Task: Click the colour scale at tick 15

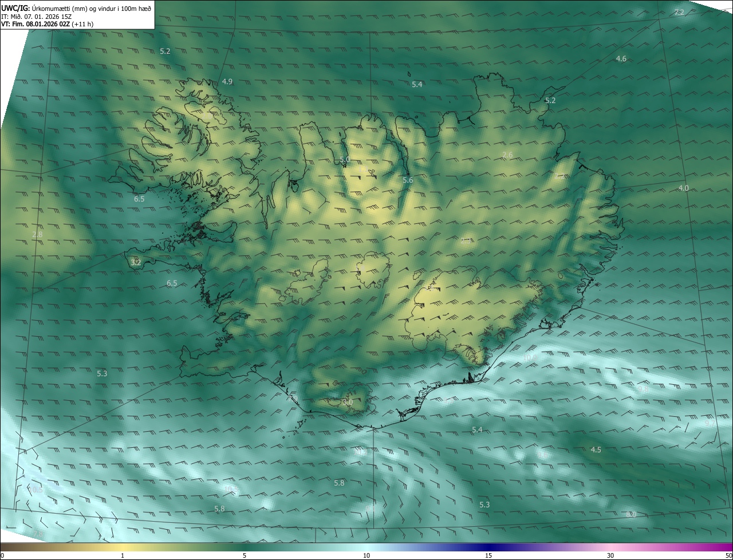Action: tap(488, 555)
